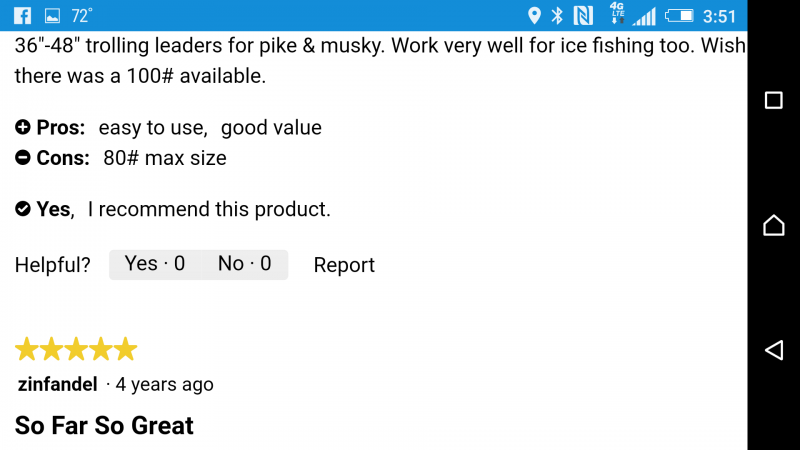Tap the Pros plus icon
This screenshot has height=450, width=800.
tap(23, 127)
